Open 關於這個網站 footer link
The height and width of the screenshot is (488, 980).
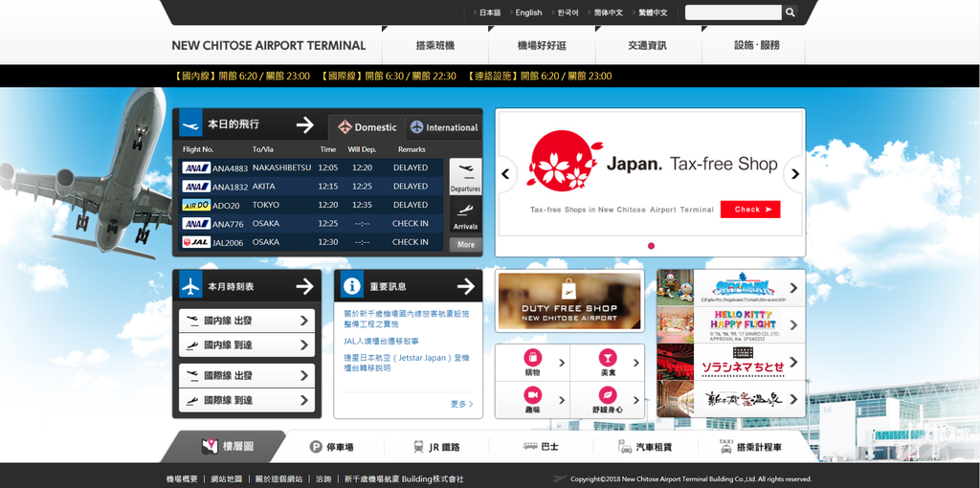278,479
